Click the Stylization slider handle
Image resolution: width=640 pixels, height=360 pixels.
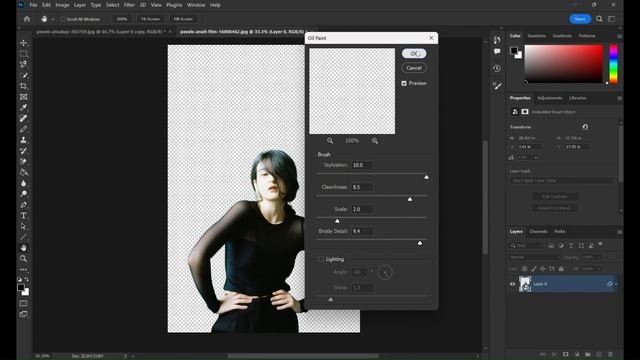(x=427, y=177)
